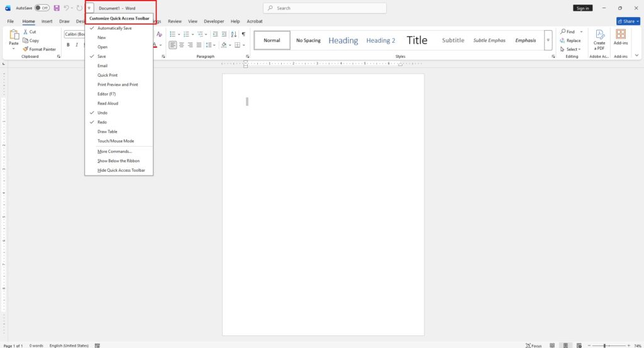
Task: Open the File tab
Action: pos(10,21)
